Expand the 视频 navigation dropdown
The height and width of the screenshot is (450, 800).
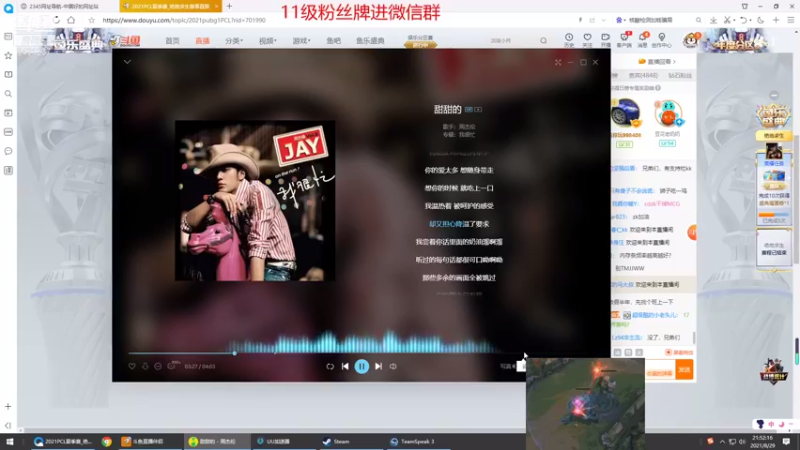click(267, 41)
